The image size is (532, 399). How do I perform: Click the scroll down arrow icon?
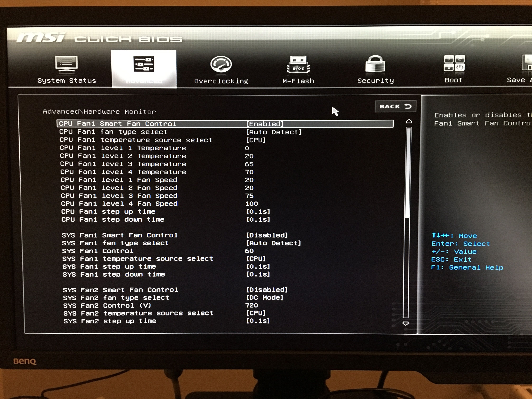point(406,324)
